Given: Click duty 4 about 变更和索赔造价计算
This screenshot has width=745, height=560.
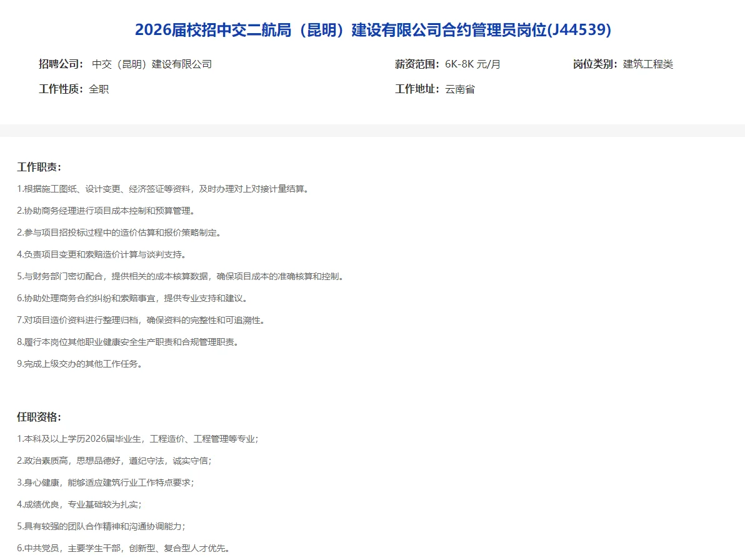Looking at the screenshot, I should (102, 254).
